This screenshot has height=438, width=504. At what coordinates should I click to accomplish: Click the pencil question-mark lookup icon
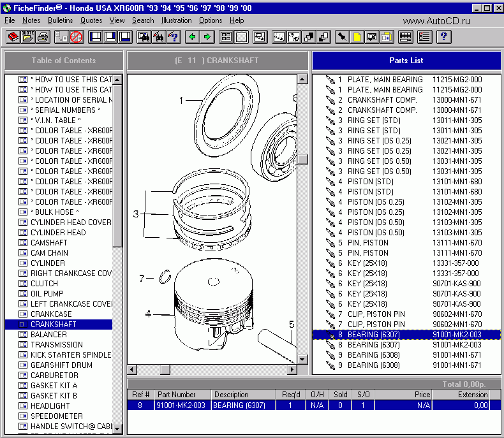174,37
